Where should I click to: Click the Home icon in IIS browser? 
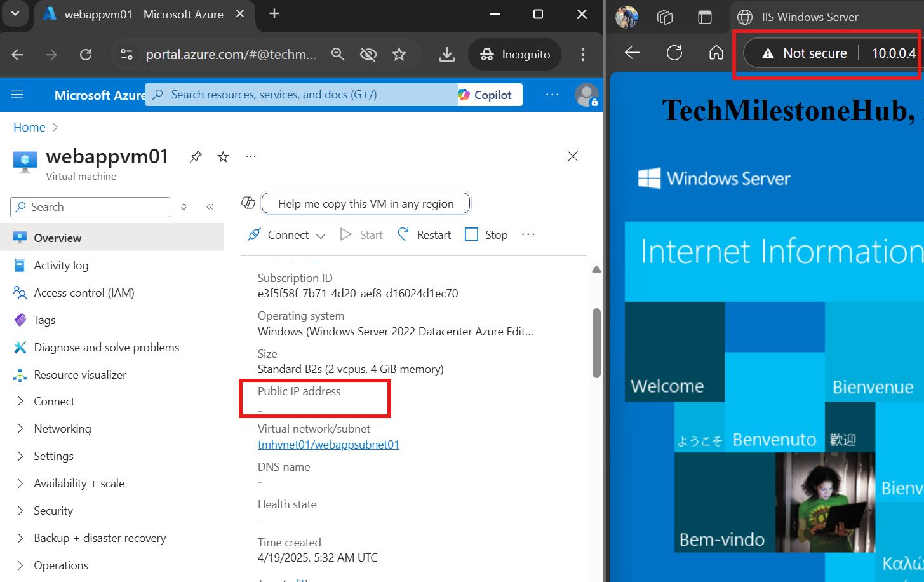(716, 53)
